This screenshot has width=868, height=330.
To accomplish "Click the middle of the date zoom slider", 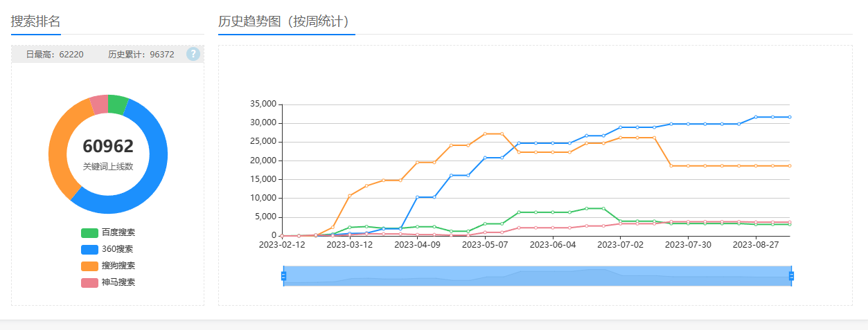I will 537,276.
